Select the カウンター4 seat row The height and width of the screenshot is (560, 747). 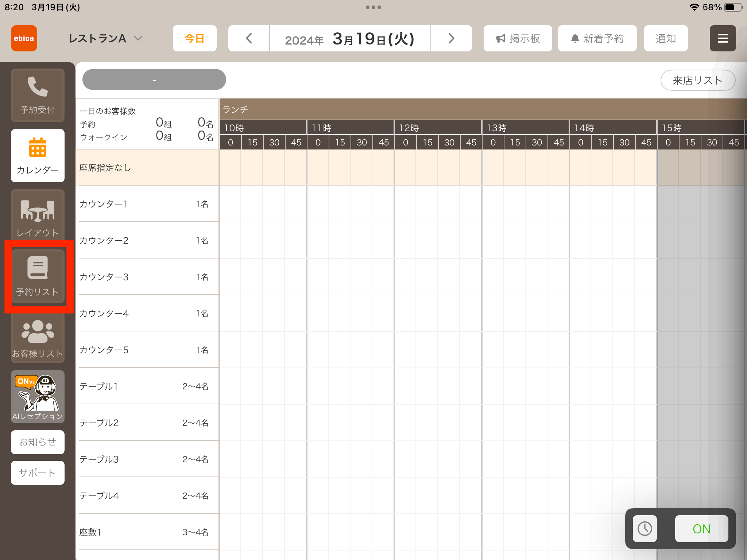(x=147, y=313)
